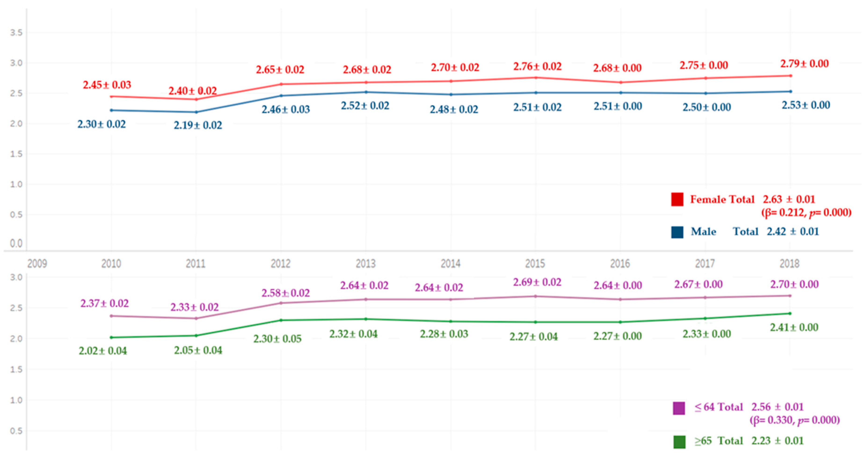
Task: Click the red data label 2.79± 0.00
Action: 804,64
